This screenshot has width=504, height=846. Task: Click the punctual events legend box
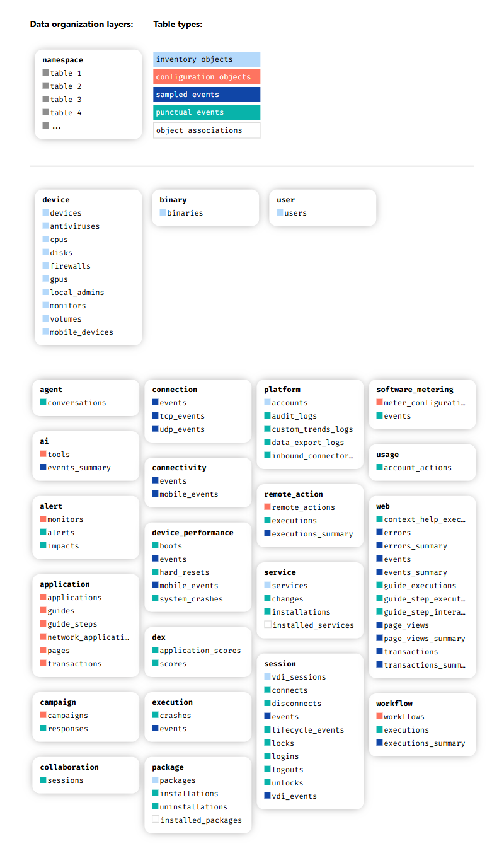click(x=207, y=112)
